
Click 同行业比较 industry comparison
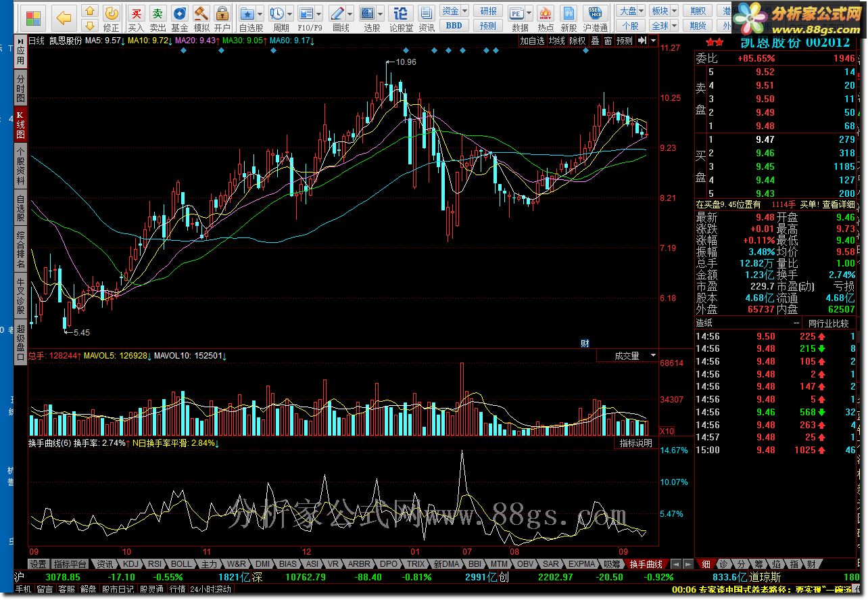(828, 323)
